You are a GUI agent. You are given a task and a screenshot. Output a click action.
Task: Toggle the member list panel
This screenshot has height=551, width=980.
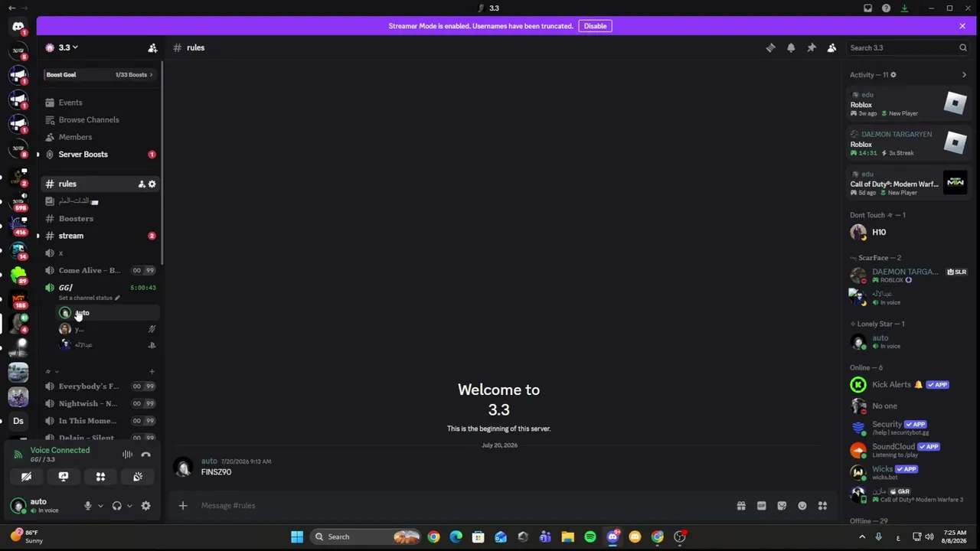pyautogui.click(x=831, y=47)
